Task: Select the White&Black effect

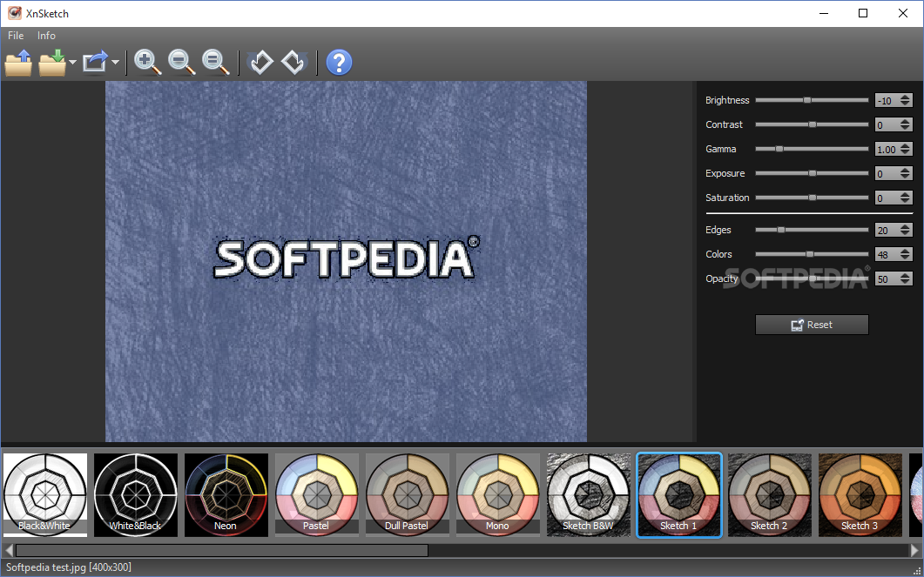Action: coord(136,494)
